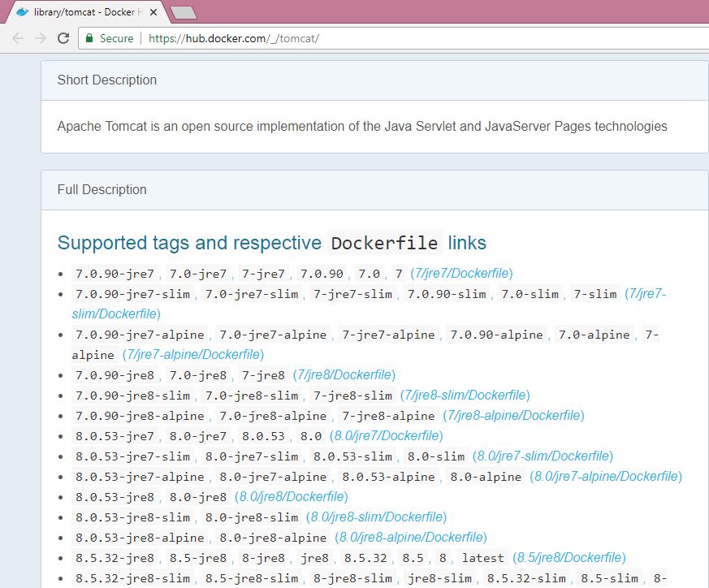Click the 8.0.53-jre8 tag

115,497
